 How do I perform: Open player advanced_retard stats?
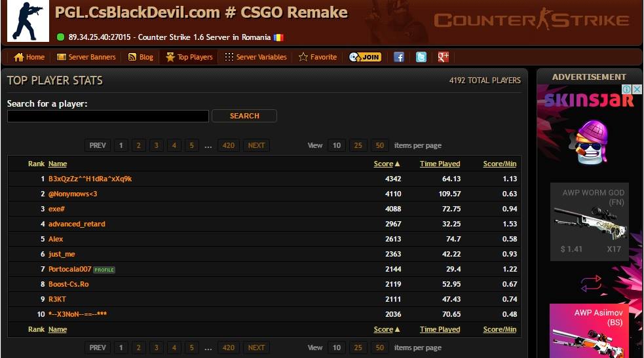click(77, 224)
